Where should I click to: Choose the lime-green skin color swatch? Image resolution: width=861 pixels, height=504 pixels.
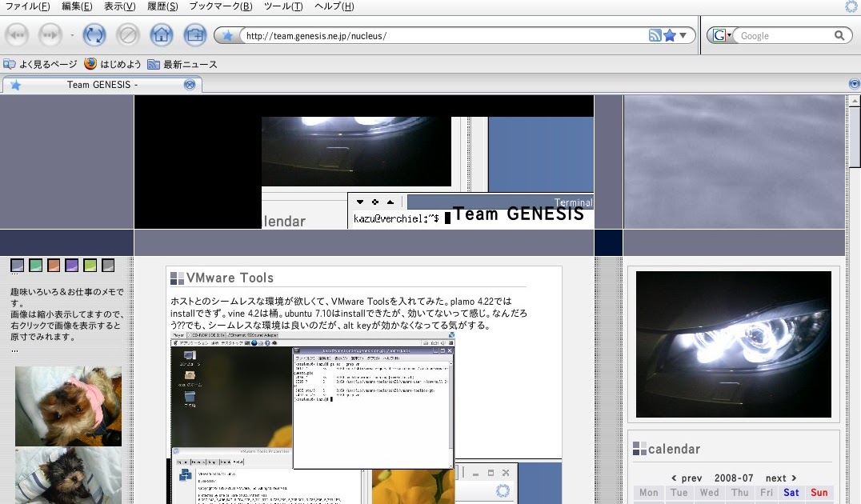pyautogui.click(x=90, y=266)
